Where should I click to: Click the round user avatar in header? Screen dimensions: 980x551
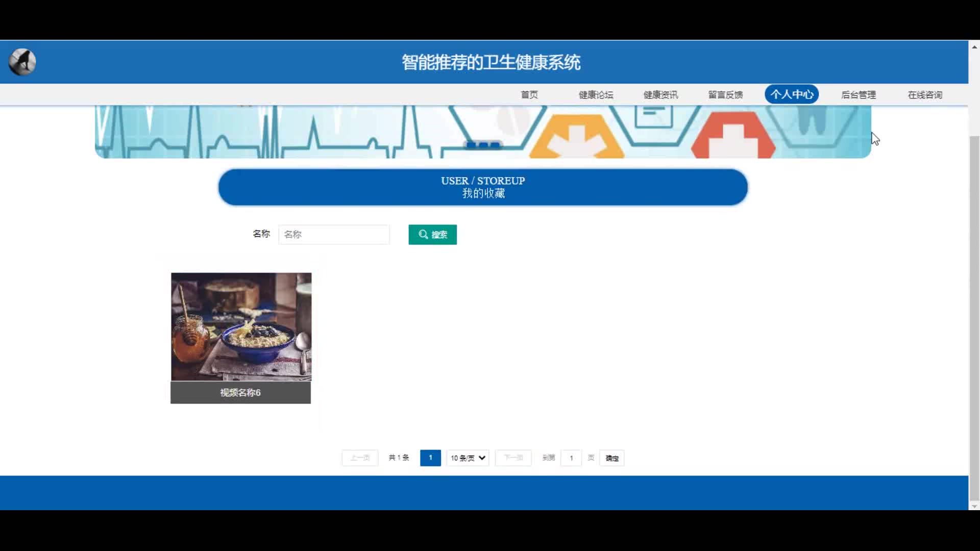pos(22,62)
